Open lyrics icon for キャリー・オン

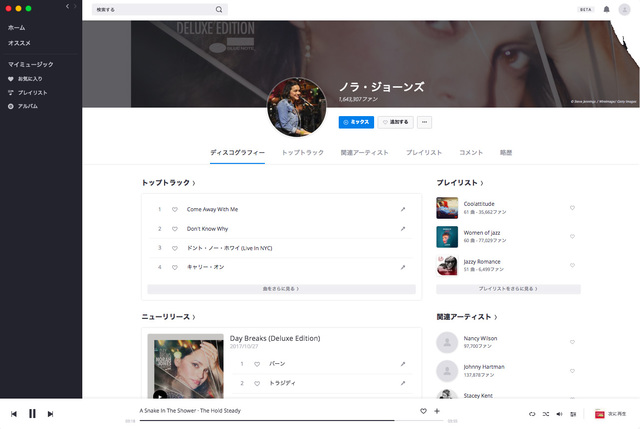tap(403, 267)
